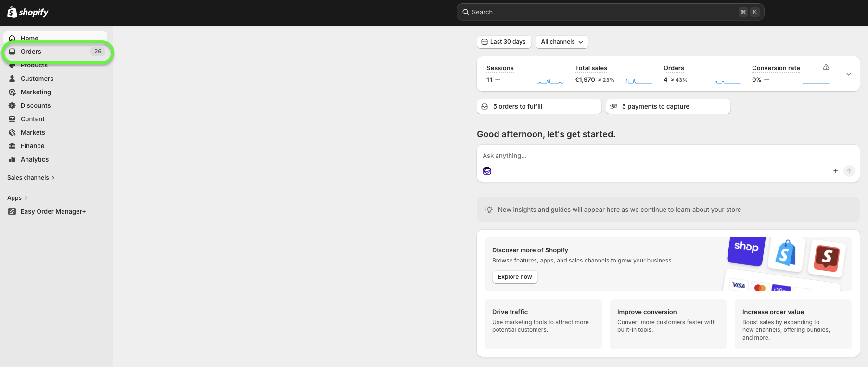Click the Marketing target icon in the sidebar
The height and width of the screenshot is (367, 868).
coord(12,92)
